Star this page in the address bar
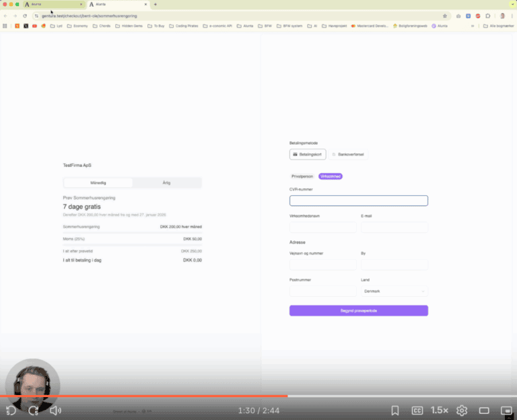The image size is (517, 420). 445,15
